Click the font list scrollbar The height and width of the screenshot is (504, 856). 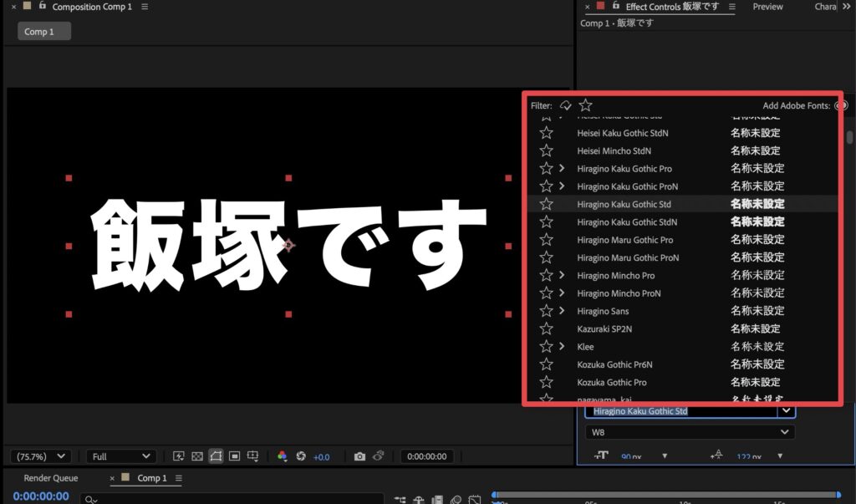click(x=849, y=138)
